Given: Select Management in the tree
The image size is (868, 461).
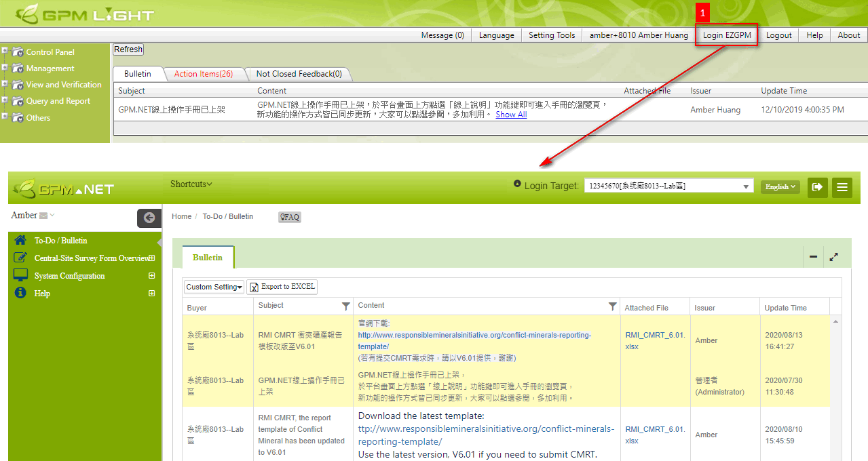Looking at the screenshot, I should pos(50,68).
